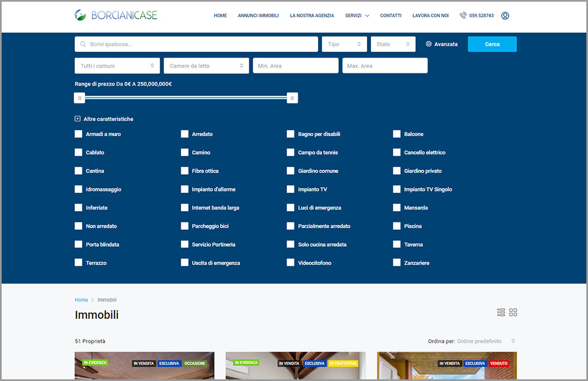Click the phone icon beside 059.528743
This screenshot has height=381, width=588.
[x=463, y=16]
